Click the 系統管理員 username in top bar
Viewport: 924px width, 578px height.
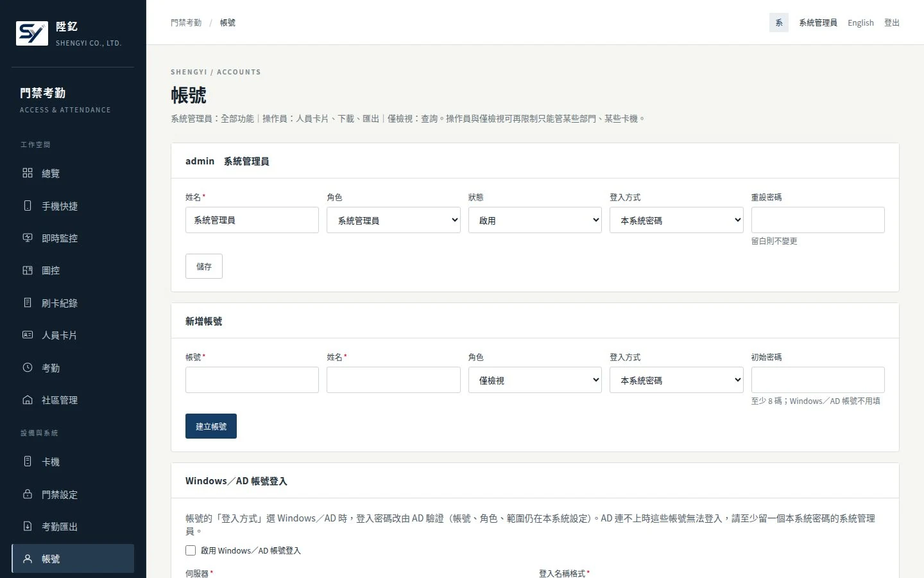818,22
